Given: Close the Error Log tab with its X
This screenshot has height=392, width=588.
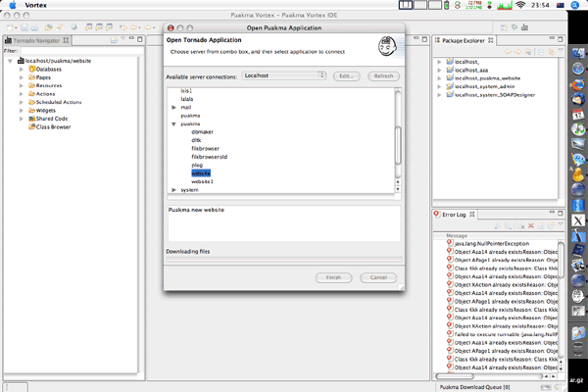Looking at the screenshot, I should (472, 215).
